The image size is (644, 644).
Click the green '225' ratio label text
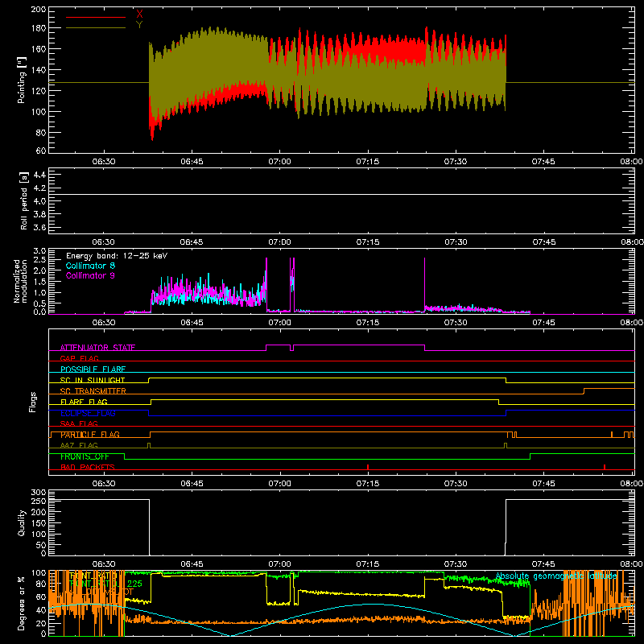(x=134, y=583)
